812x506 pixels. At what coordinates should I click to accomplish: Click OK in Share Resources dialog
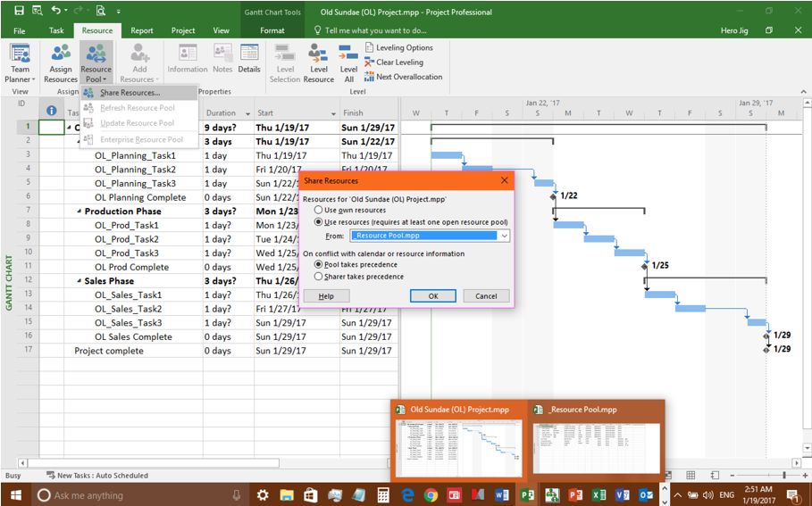click(x=433, y=296)
